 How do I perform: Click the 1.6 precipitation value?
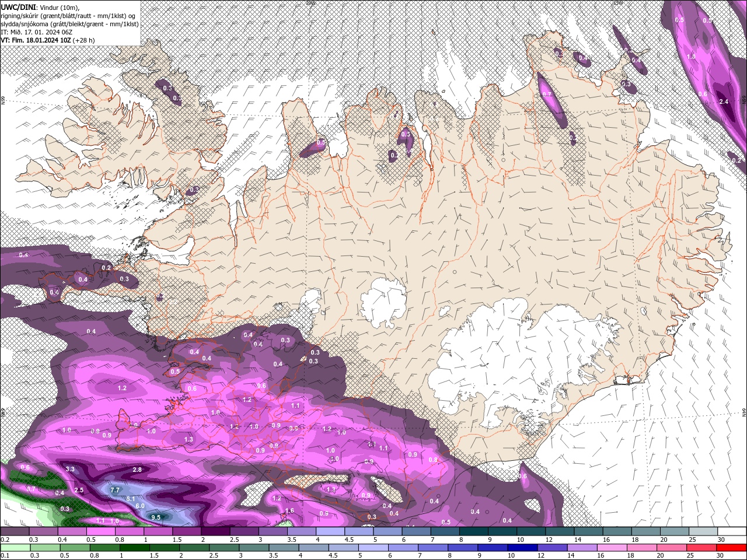(x=289, y=510)
